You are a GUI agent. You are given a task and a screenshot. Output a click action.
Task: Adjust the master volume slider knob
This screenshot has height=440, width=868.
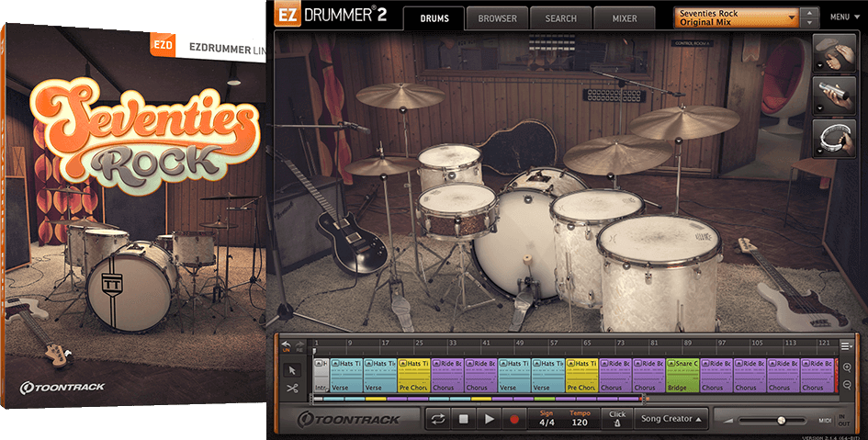tap(781, 421)
